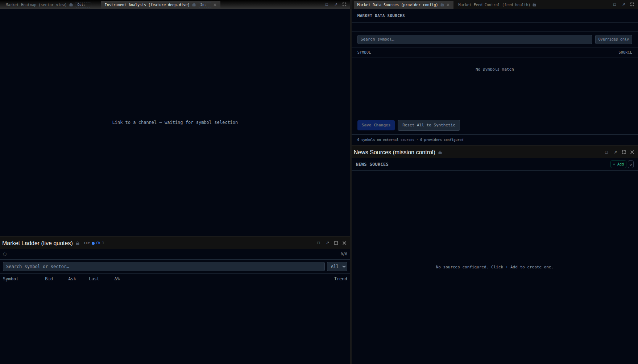The image size is (638, 364).
Task: Close the News Sources panel
Action: 632,152
